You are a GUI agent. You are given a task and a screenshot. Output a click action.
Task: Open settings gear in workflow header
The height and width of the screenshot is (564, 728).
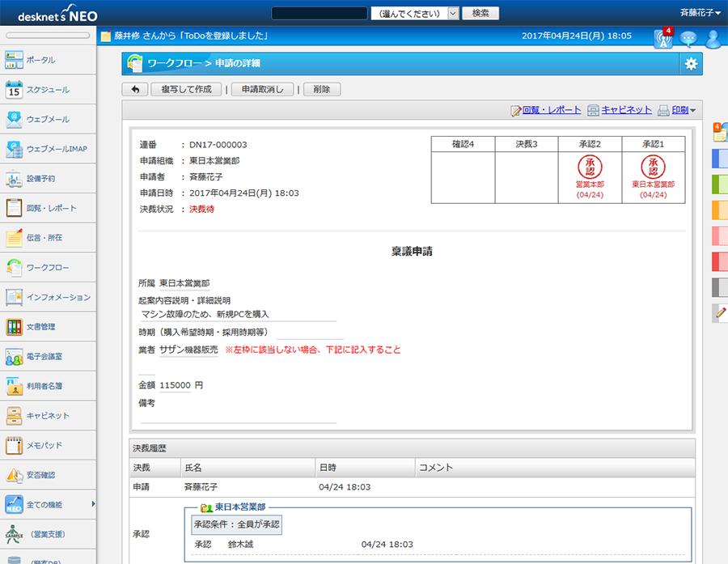[690, 64]
